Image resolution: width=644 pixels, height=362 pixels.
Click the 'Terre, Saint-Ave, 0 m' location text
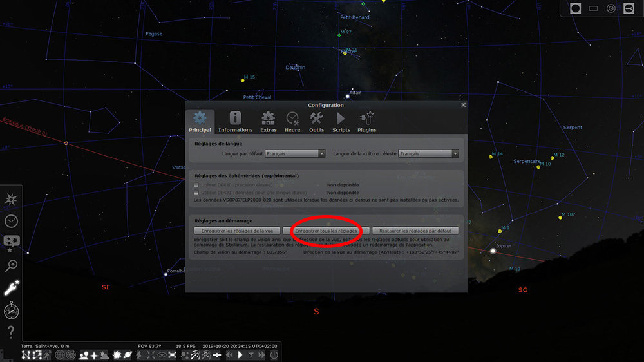coord(45,346)
